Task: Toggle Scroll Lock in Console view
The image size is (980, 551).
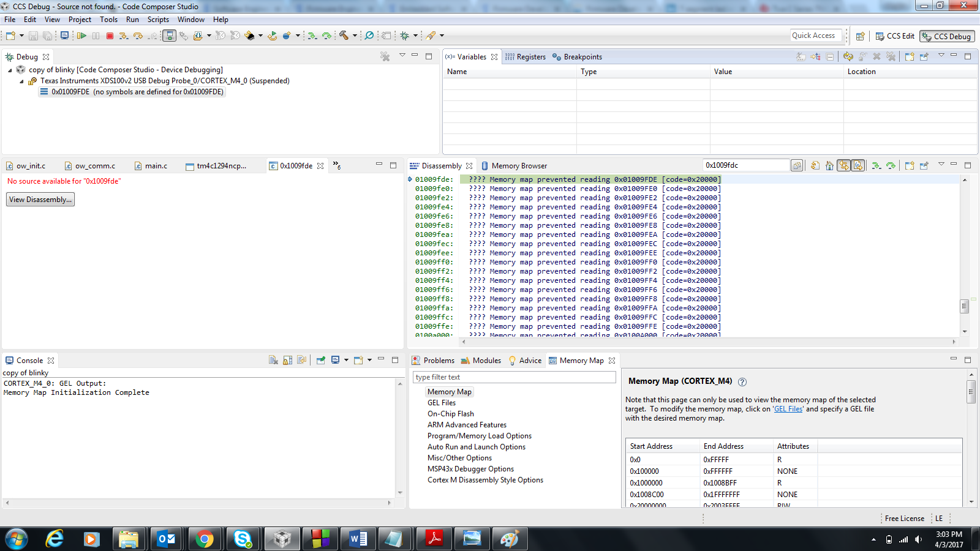Action: pos(287,360)
